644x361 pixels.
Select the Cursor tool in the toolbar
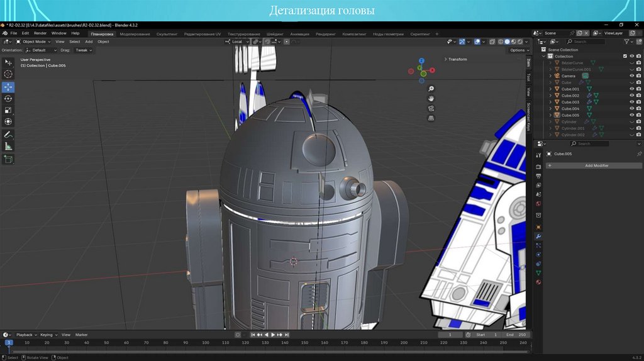tap(8, 74)
